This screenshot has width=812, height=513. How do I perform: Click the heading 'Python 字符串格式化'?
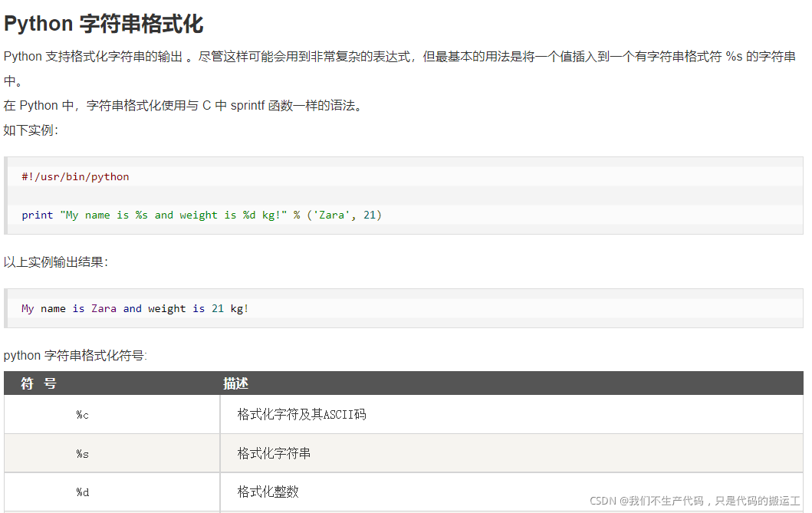pos(104,24)
